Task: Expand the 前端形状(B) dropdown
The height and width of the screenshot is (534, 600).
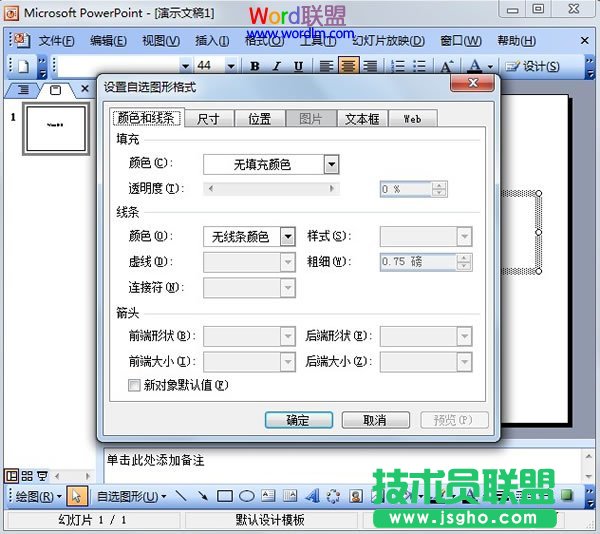Action: pyautogui.click(x=288, y=336)
